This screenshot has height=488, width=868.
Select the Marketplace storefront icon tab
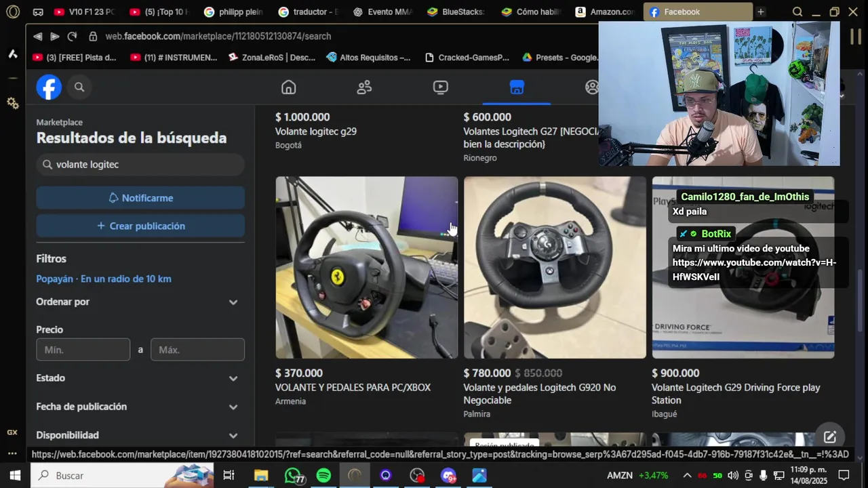517,87
